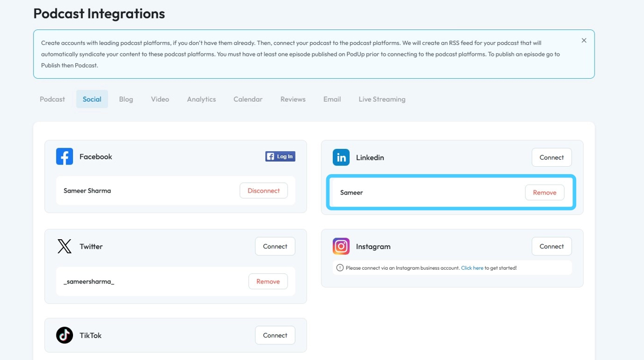Switch to the Blog tab
The height and width of the screenshot is (360, 644).
(126, 99)
